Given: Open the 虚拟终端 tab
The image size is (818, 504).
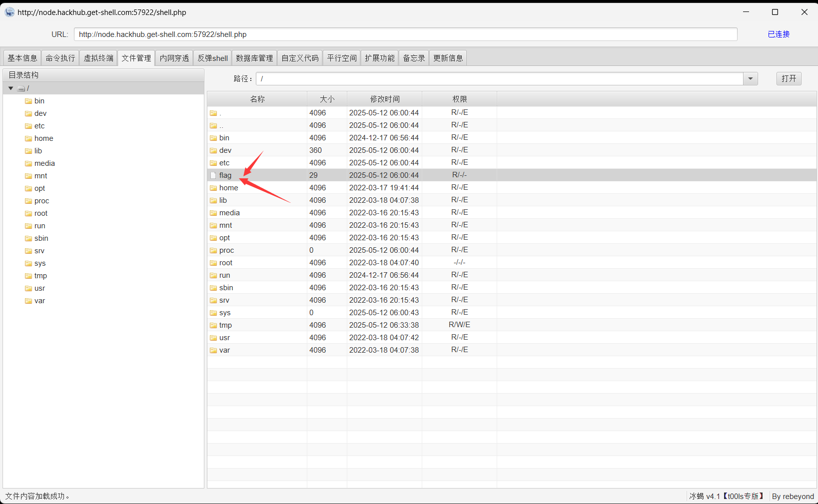Looking at the screenshot, I should pos(98,58).
